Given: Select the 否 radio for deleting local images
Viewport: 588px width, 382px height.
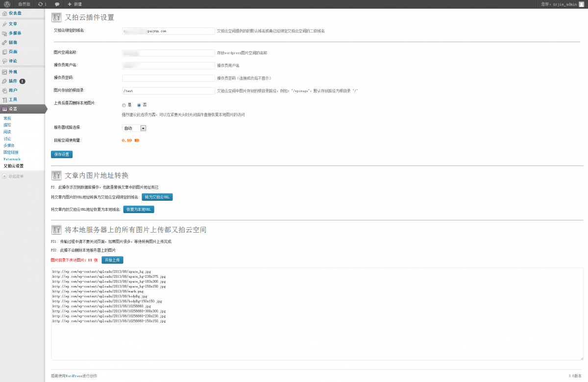Looking at the screenshot, I should tap(139, 105).
